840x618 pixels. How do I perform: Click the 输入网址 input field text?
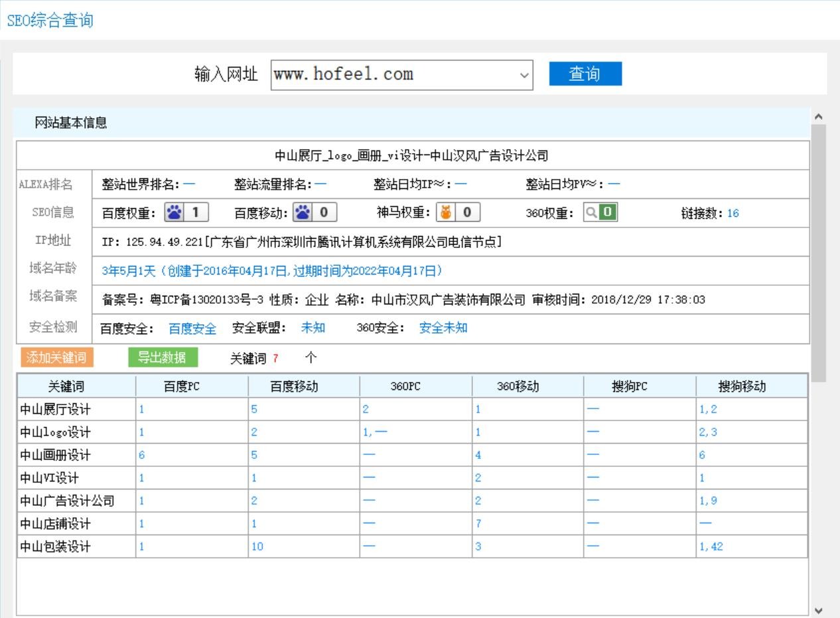pyautogui.click(x=391, y=74)
